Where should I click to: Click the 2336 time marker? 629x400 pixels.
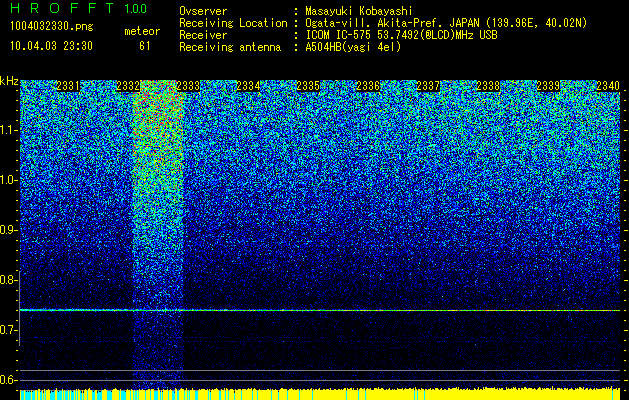pos(368,86)
